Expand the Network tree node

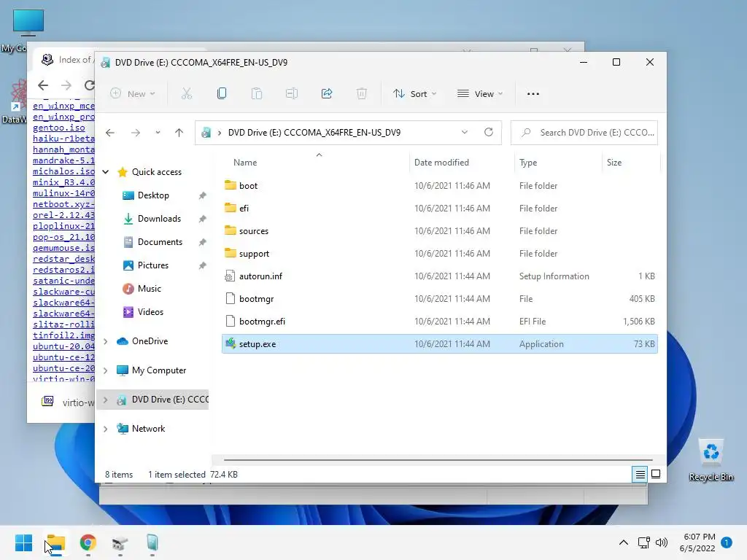tap(106, 429)
